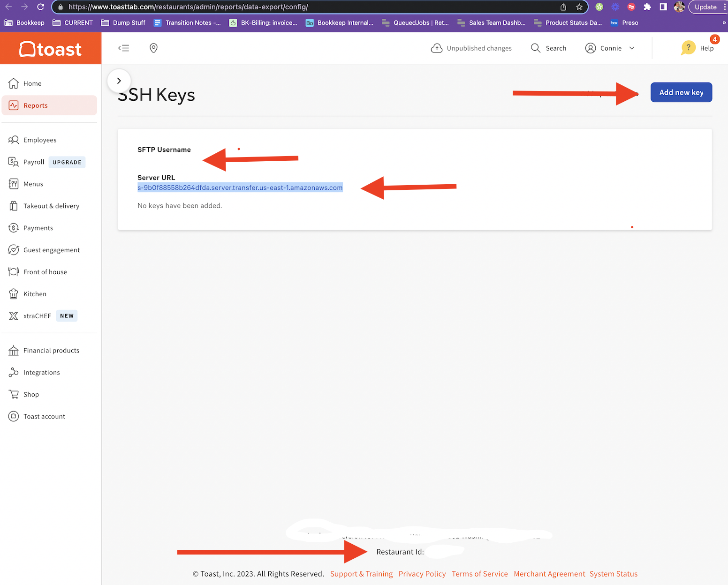This screenshot has height=585, width=728.
Task: Click the Add new key button
Action: tap(681, 92)
